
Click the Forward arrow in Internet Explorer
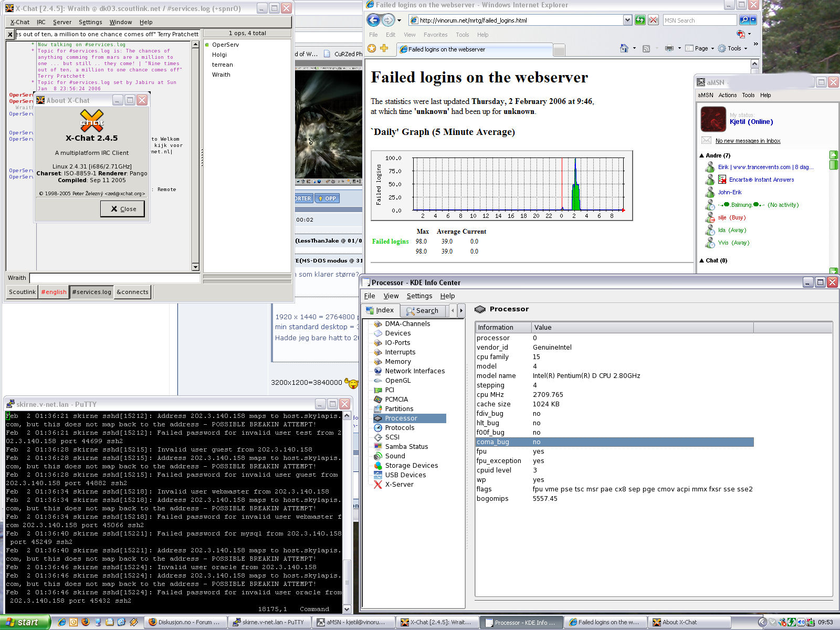click(x=388, y=20)
